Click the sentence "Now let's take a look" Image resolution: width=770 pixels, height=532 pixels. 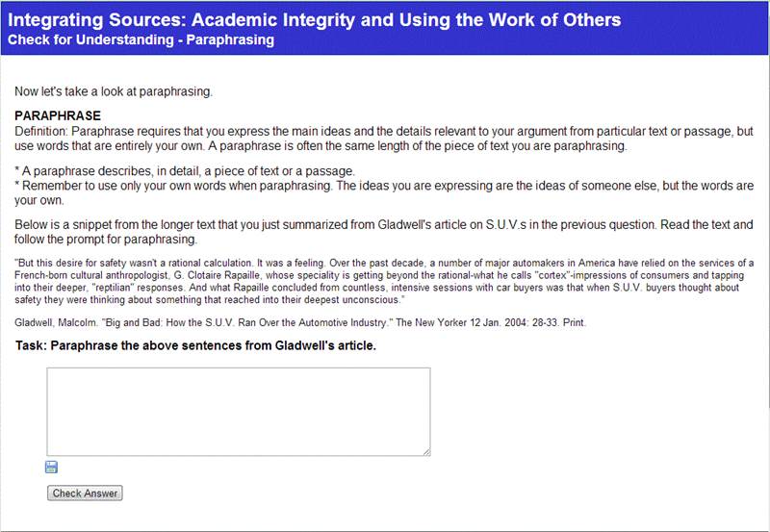114,91
